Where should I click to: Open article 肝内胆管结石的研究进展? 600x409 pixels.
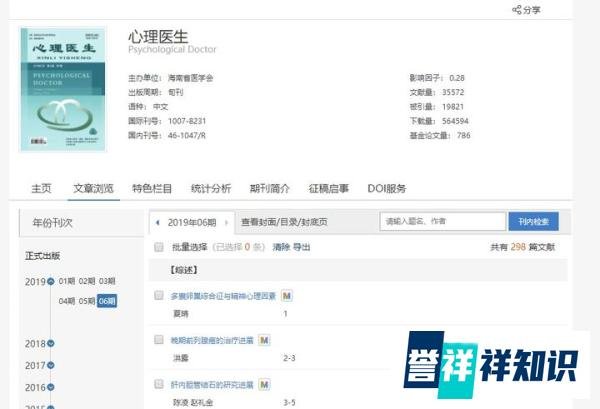click(212, 385)
